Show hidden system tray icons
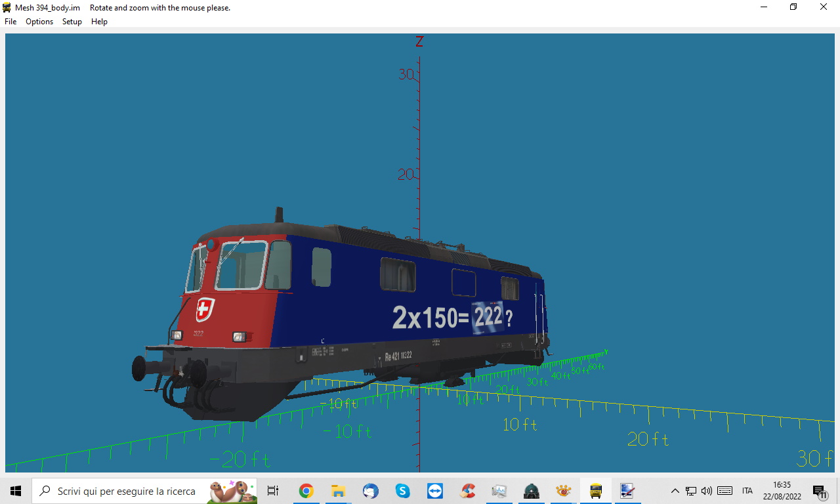Image resolution: width=840 pixels, height=504 pixels. point(675,491)
